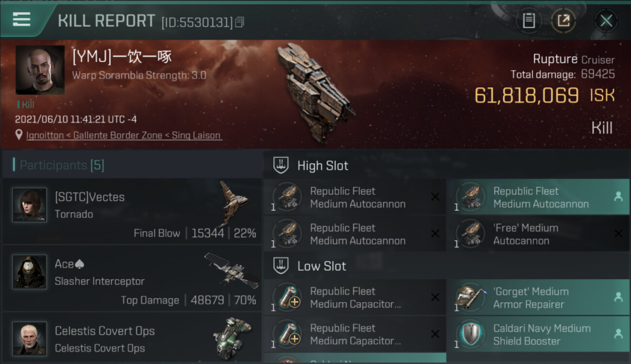Open Vectes pilot portrait
The width and height of the screenshot is (631, 364).
tap(30, 205)
